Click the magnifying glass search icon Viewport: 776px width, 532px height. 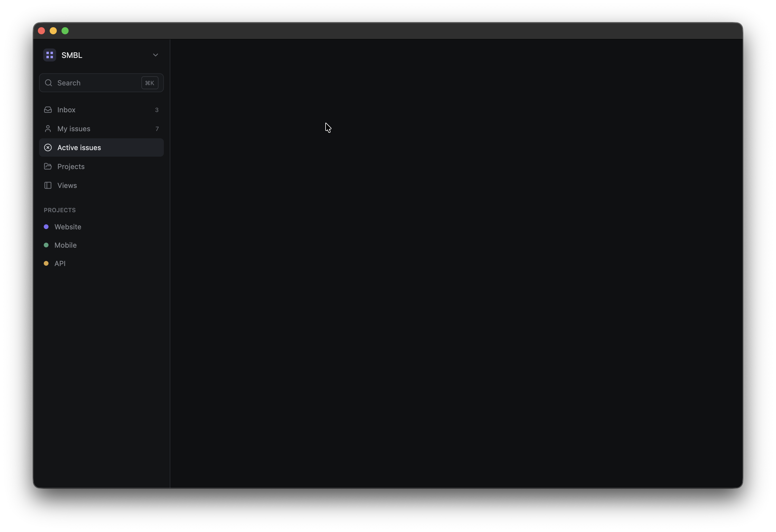(48, 83)
